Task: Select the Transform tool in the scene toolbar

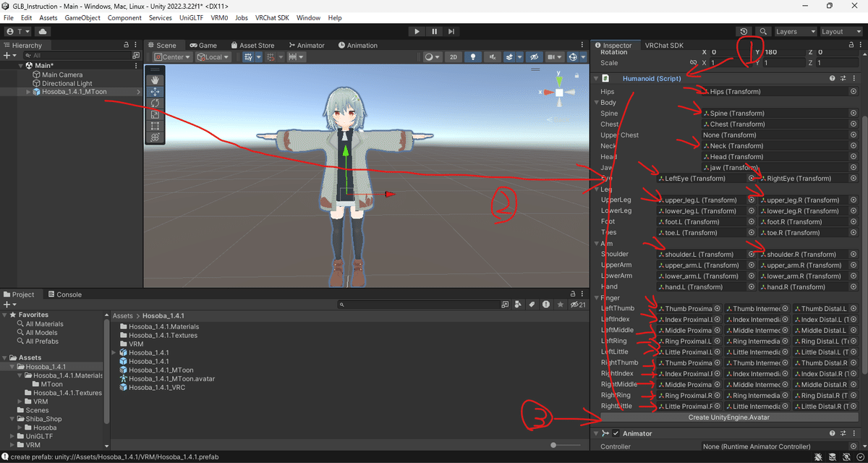Action: pyautogui.click(x=155, y=137)
